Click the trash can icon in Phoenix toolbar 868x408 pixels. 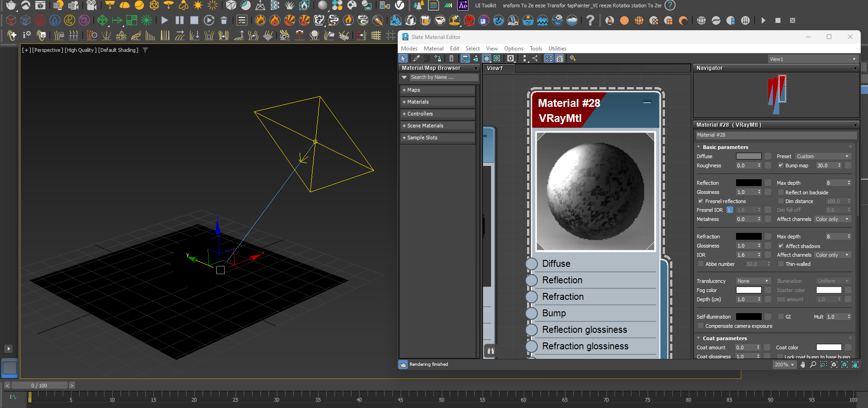(x=224, y=20)
